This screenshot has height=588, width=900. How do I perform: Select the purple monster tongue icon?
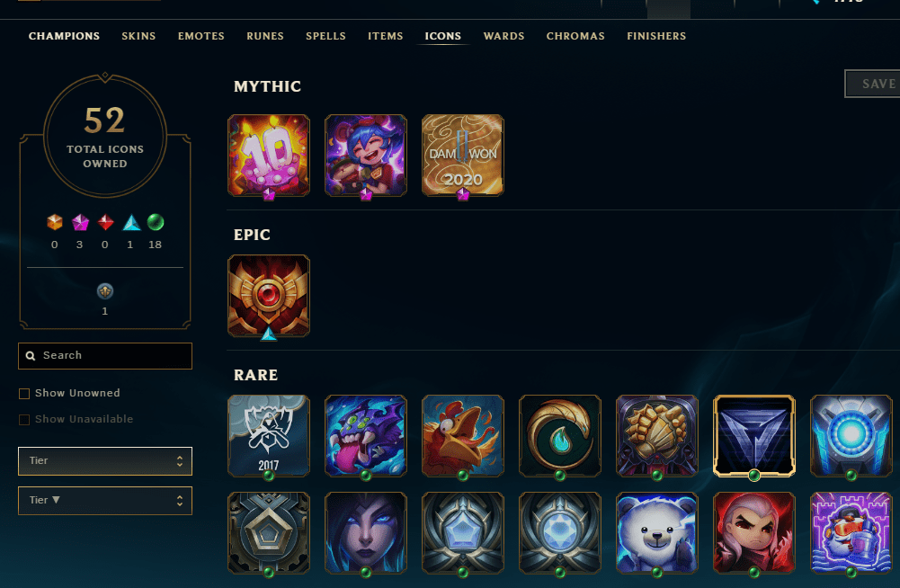[366, 436]
